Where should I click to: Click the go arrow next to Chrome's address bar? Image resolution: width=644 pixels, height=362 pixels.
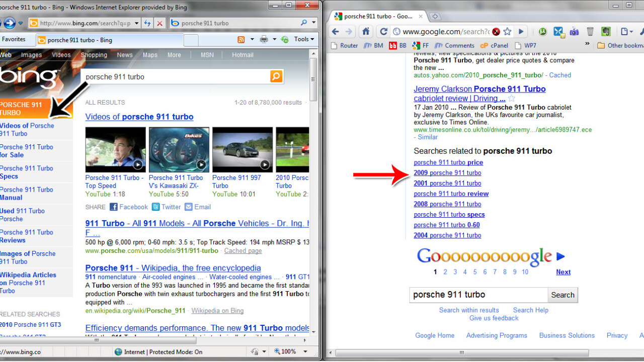tap(521, 32)
